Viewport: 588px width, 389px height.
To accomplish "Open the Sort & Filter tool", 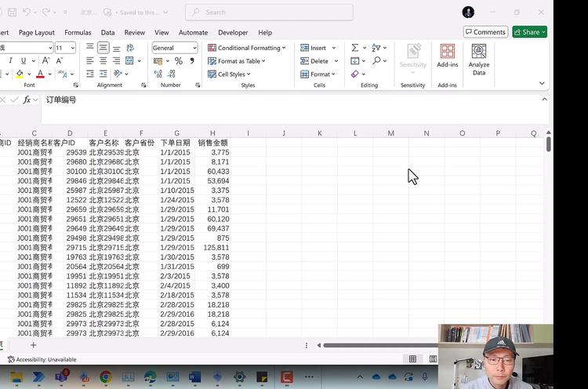I will coord(376,48).
